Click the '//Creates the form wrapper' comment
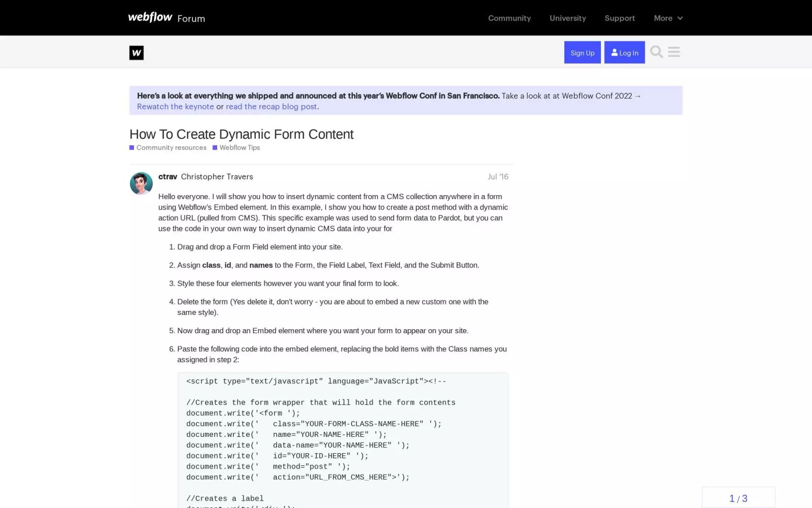This screenshot has width=812, height=508. click(x=321, y=402)
